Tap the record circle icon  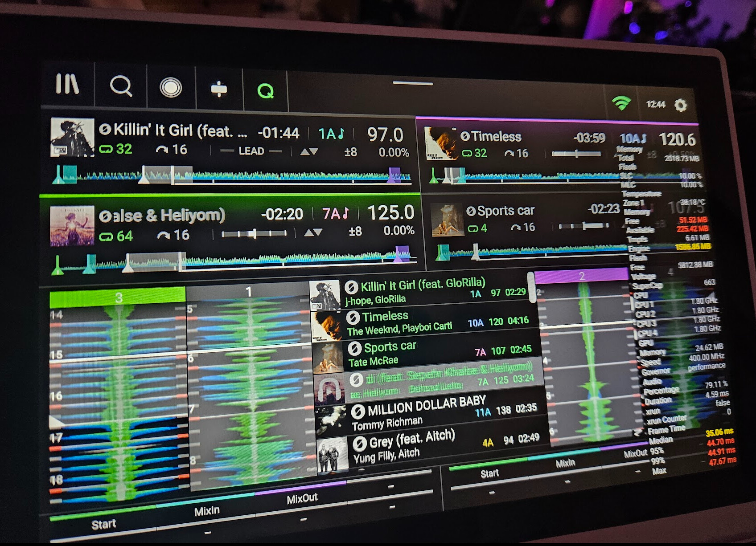(171, 87)
